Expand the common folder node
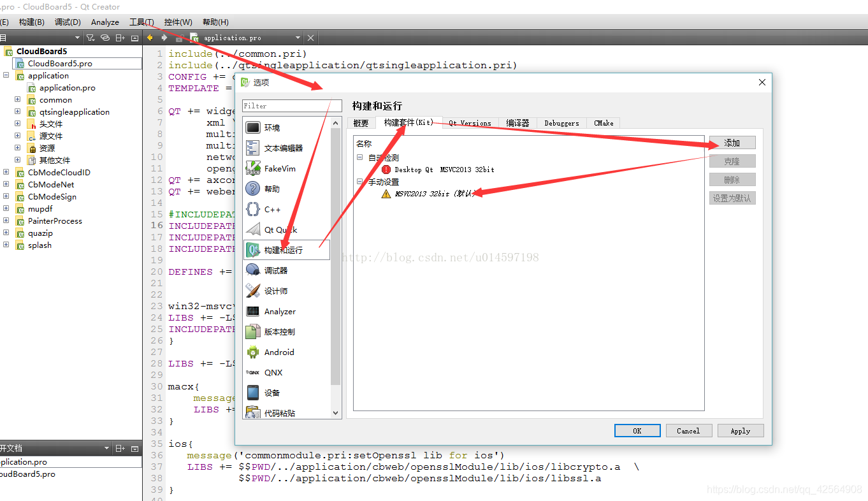 18,99
